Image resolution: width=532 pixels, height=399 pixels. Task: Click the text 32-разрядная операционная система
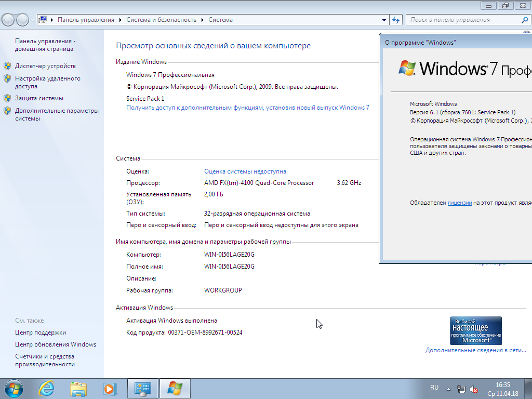[257, 214]
